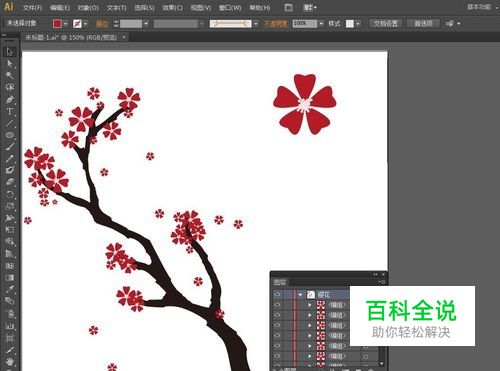This screenshot has width=500, height=371.
Task: Open the 编辑(E) menu
Action: 60,7
